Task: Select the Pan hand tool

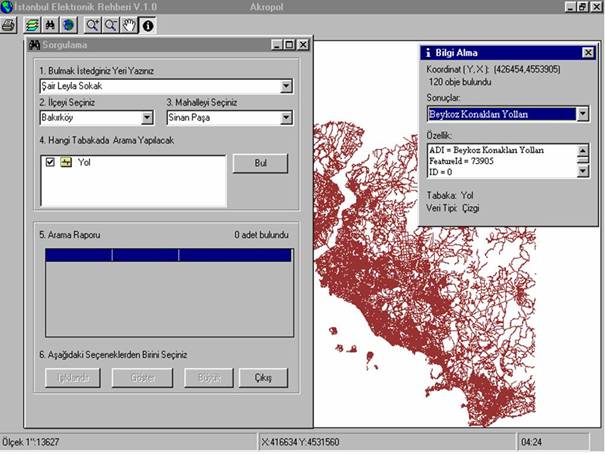Action: [x=129, y=24]
